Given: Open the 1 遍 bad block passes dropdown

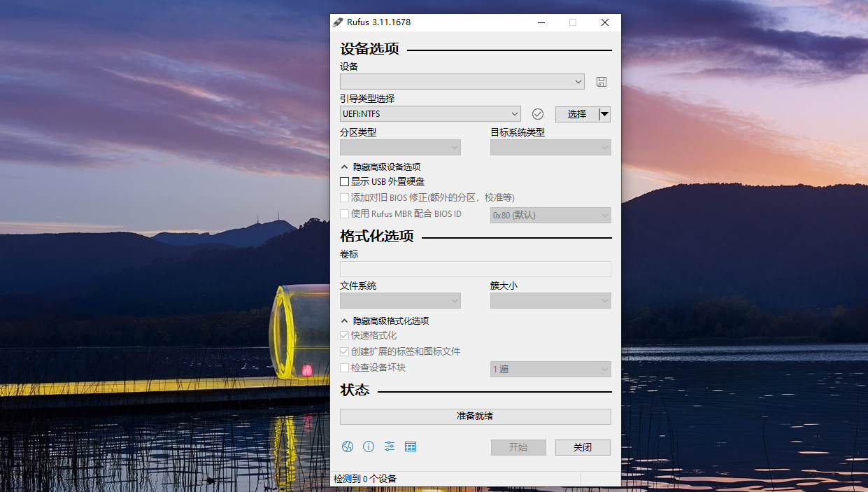Looking at the screenshot, I should (550, 369).
